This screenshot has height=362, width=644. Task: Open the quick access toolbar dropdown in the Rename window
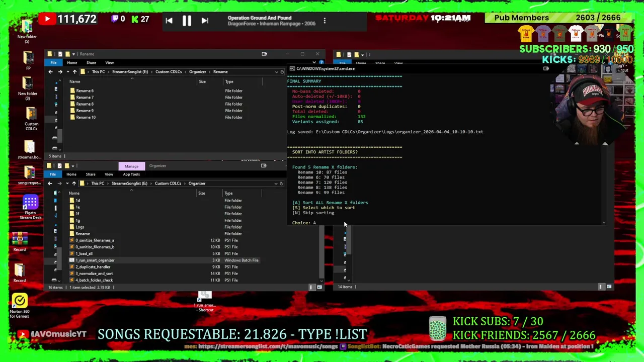point(73,54)
